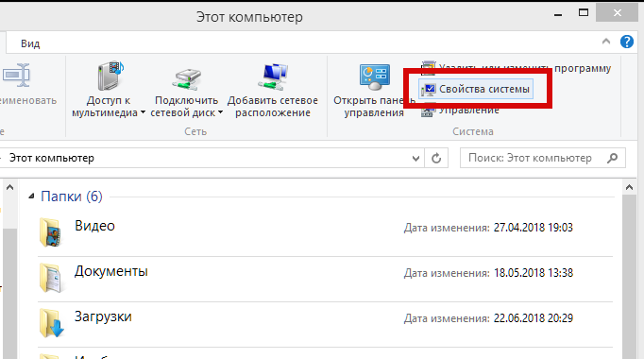Select the Загрузки folder icon
This screenshot has height=359, width=644.
(51, 323)
